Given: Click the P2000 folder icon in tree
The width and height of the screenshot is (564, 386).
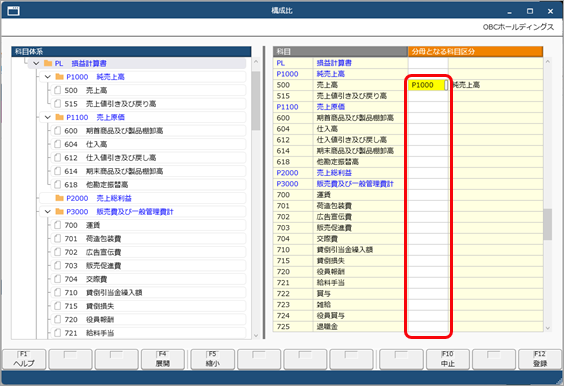Looking at the screenshot, I should pyautogui.click(x=59, y=198).
